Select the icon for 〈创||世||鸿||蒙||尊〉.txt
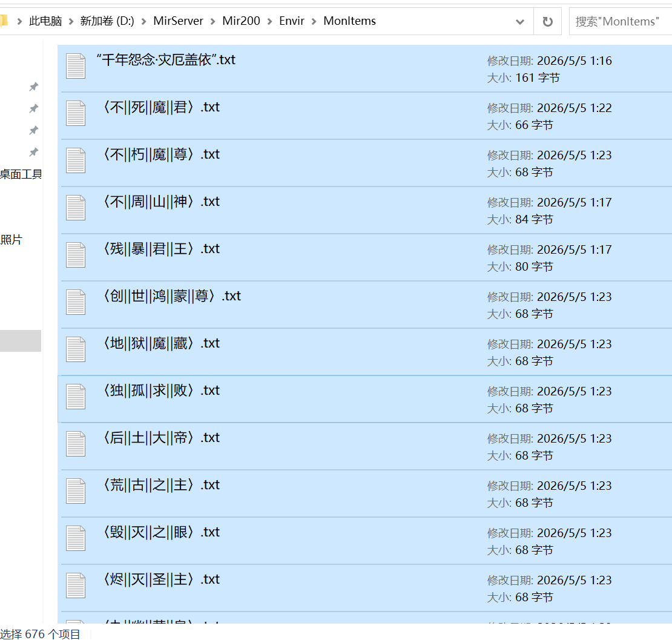The width and height of the screenshot is (672, 643). tap(76, 302)
